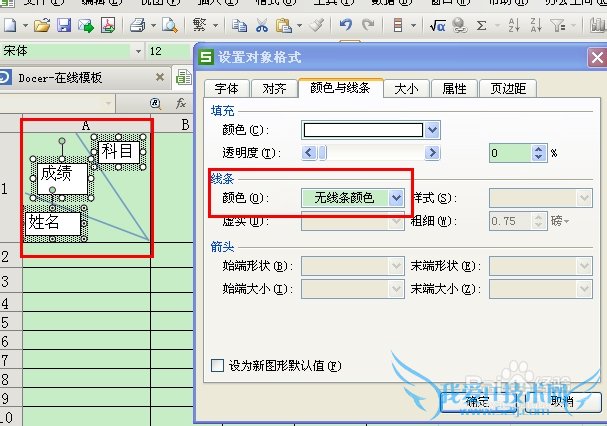Switch to the 属性 tab
Screen dimensions: 607x426
[x=454, y=89]
